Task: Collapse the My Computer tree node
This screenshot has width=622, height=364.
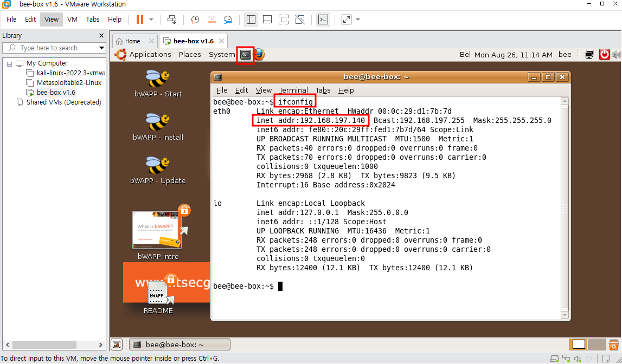Action: click(10, 63)
